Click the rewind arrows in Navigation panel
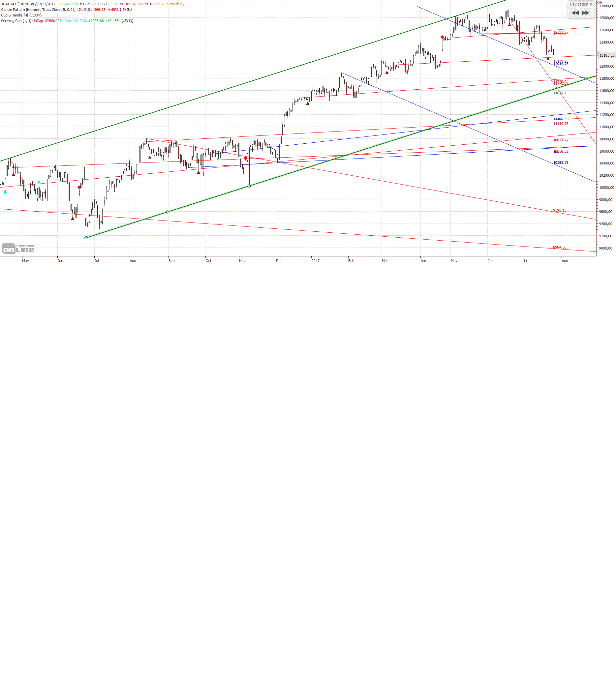 (x=575, y=13)
